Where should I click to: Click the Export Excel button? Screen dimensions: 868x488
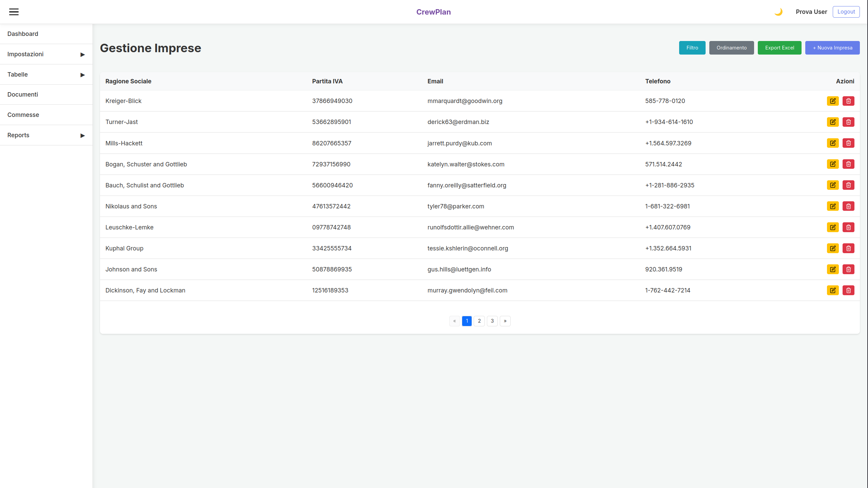point(780,48)
